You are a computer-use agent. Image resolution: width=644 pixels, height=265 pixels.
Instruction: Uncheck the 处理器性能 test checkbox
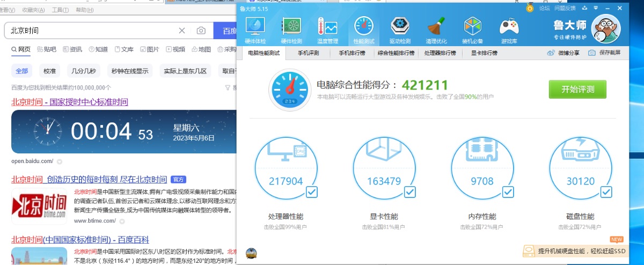coord(312,192)
